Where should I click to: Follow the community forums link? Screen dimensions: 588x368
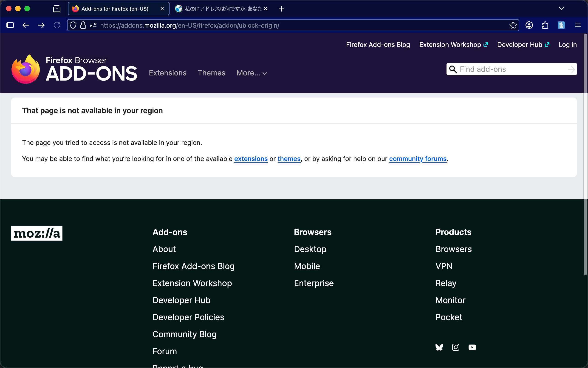click(418, 159)
